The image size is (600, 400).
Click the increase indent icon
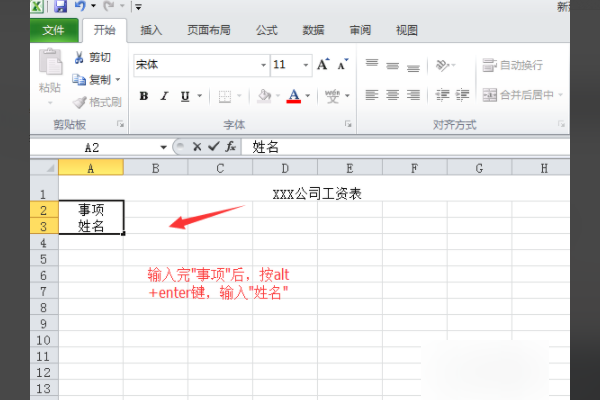pos(462,95)
